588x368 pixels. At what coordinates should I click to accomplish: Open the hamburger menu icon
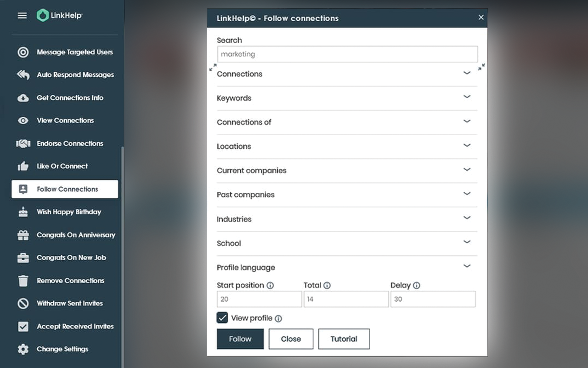(22, 15)
